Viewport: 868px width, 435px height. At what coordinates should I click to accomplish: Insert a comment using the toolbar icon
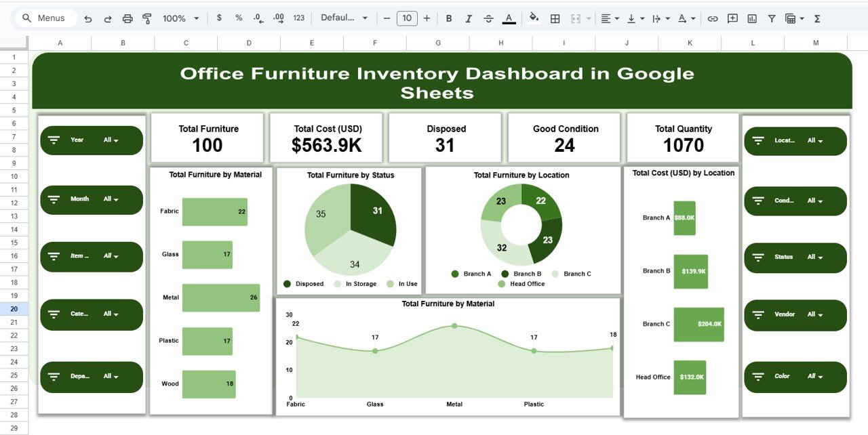click(x=732, y=18)
